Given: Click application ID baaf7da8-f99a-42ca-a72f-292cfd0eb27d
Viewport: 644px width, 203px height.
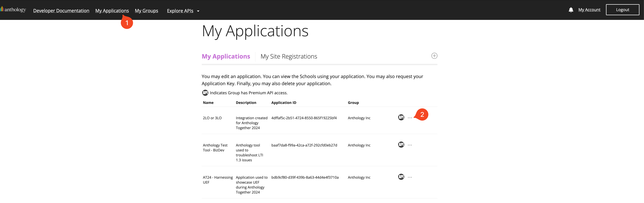Looking at the screenshot, I should point(304,145).
